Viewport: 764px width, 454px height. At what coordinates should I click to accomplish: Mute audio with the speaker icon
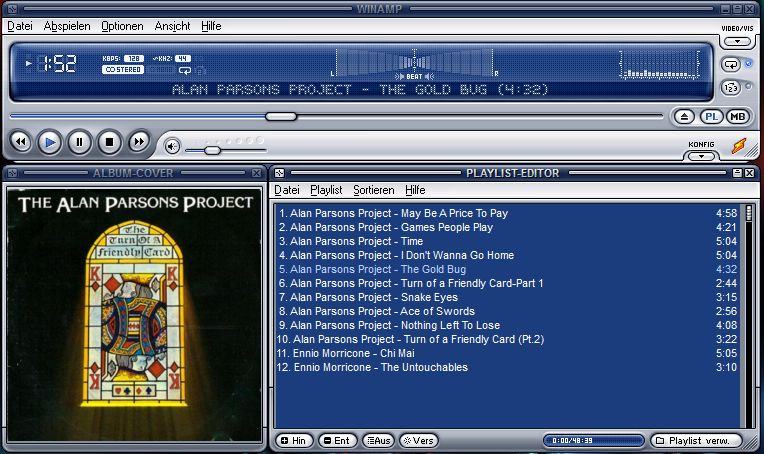[x=172, y=146]
